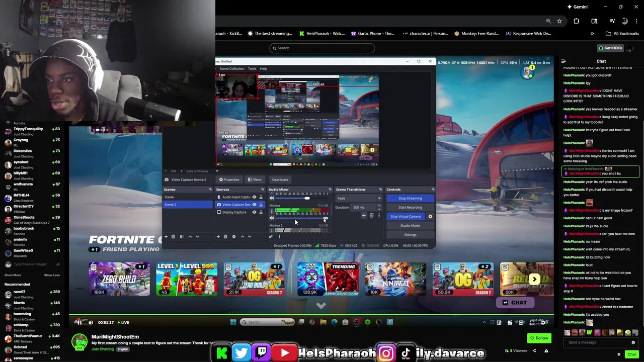The image size is (644, 362).
Task: Increase transition duration stepper arrow
Action: pyautogui.click(x=379, y=205)
